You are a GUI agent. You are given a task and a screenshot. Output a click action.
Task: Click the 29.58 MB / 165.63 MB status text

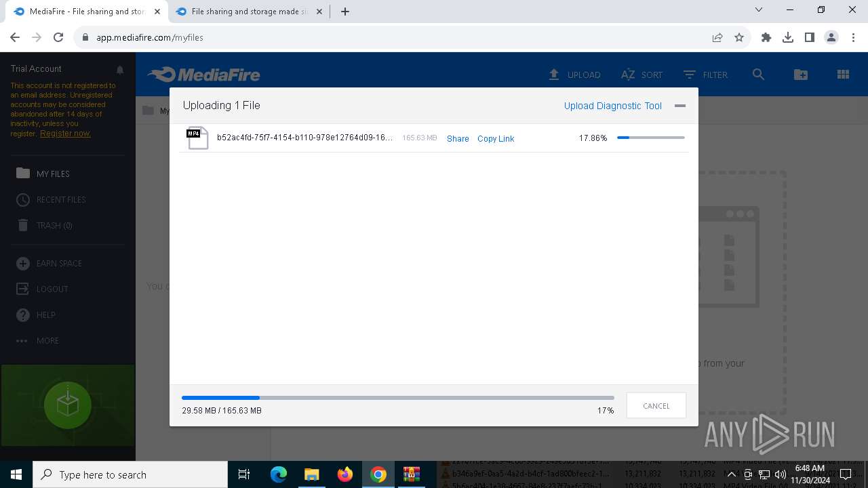pyautogui.click(x=222, y=411)
